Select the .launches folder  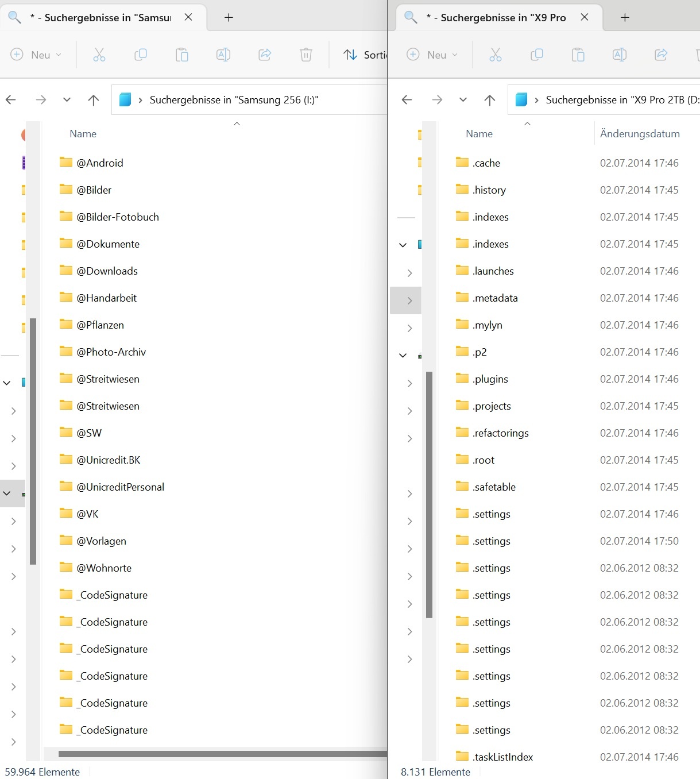493,271
